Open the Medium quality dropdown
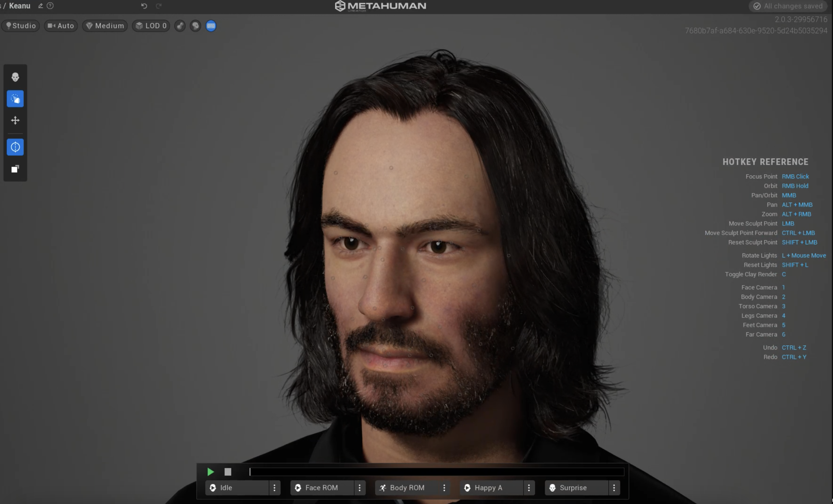The height and width of the screenshot is (504, 833). click(105, 26)
